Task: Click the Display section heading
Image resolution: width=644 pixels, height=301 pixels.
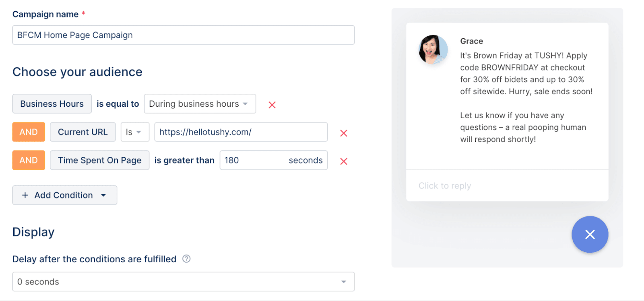Action: tap(33, 232)
